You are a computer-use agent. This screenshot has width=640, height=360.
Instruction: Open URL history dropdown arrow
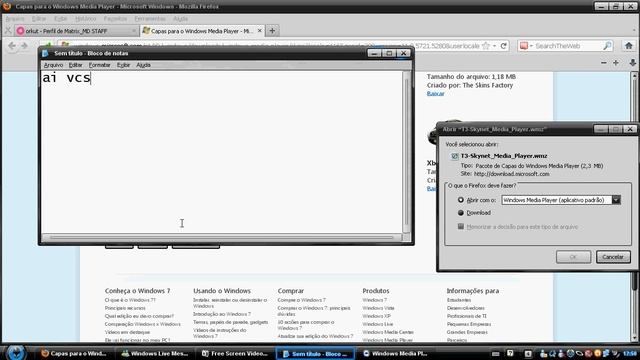pyautogui.click(x=494, y=46)
